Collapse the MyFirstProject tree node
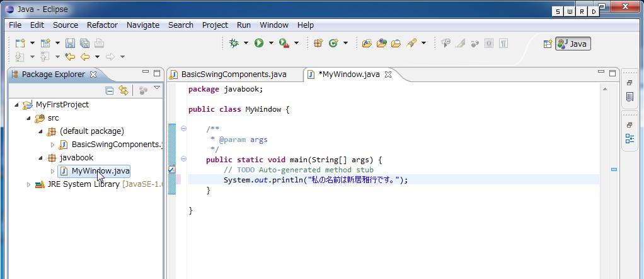Image resolution: width=644 pixels, height=279 pixels. point(16,105)
